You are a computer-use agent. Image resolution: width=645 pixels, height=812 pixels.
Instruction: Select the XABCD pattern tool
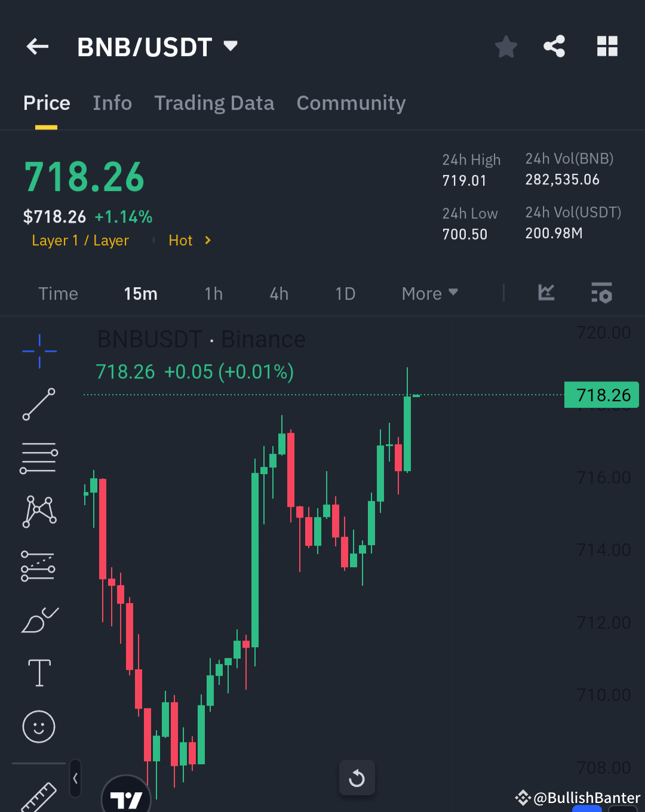click(x=39, y=510)
